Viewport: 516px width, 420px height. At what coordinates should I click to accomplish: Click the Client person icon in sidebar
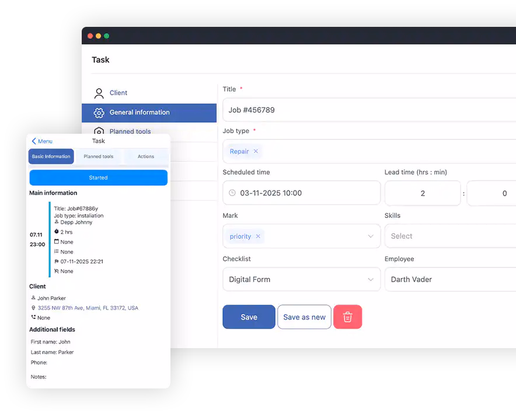[x=99, y=93]
